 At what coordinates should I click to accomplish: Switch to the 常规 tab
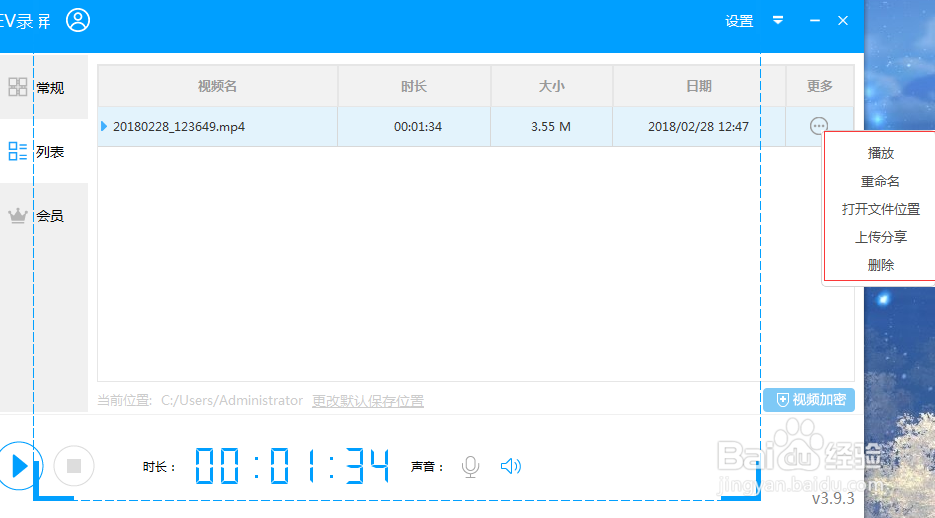tap(44, 88)
